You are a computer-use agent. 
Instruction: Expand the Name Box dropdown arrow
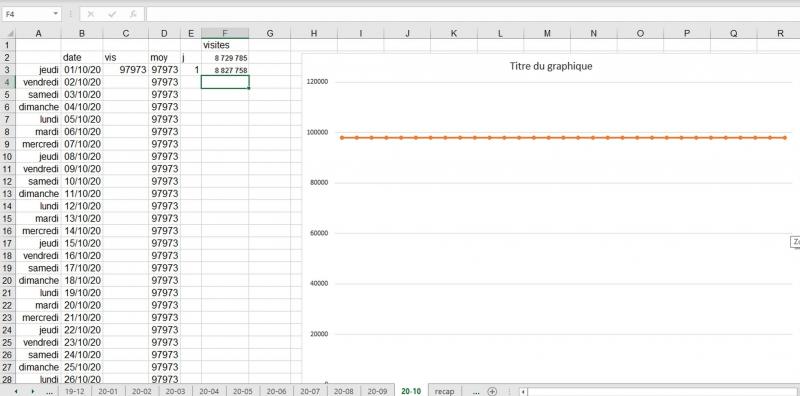55,14
